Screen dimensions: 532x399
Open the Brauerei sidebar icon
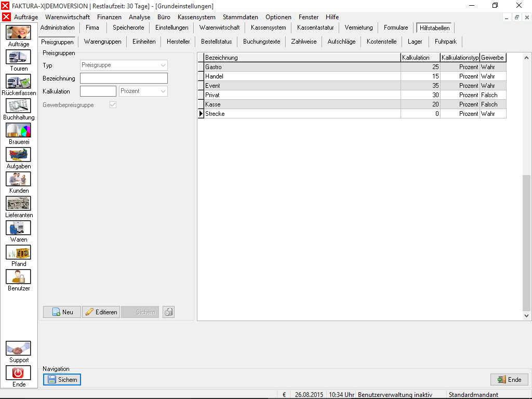click(18, 130)
